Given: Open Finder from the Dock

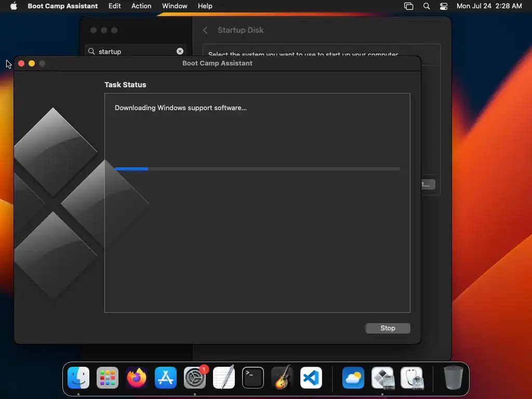Looking at the screenshot, I should (78, 378).
